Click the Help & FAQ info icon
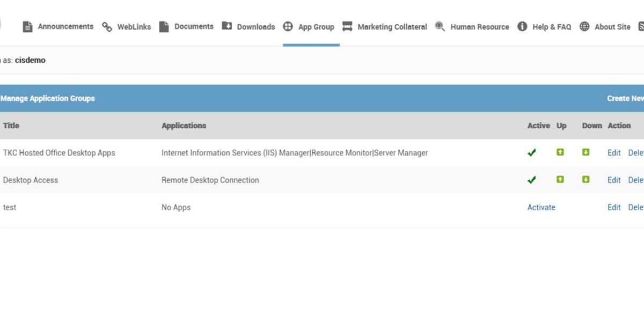This screenshot has width=644, height=322. click(x=522, y=26)
